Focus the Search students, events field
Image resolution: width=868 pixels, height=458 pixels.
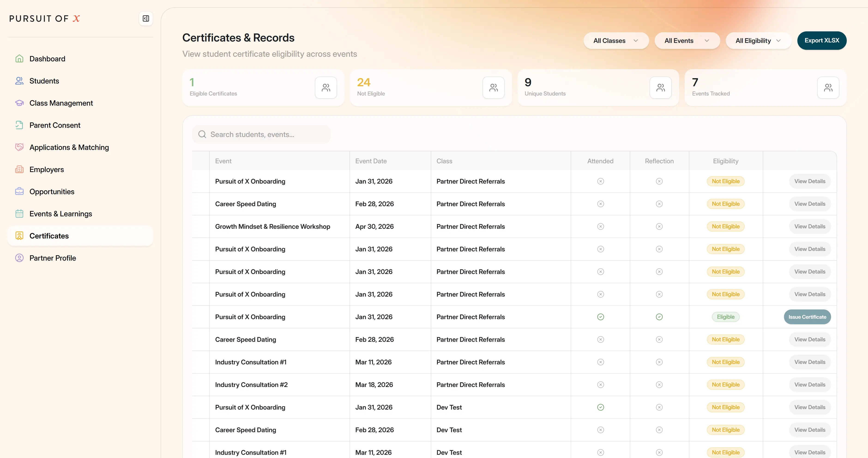(x=261, y=134)
